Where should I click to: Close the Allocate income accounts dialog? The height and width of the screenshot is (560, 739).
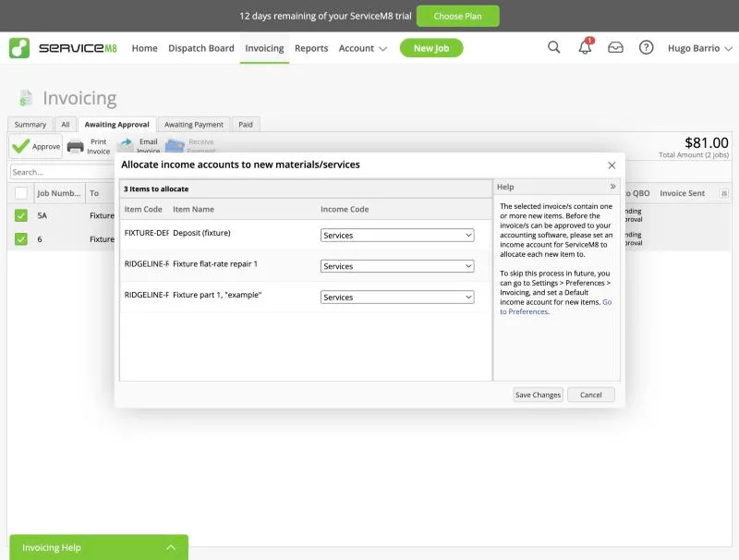pyautogui.click(x=612, y=165)
